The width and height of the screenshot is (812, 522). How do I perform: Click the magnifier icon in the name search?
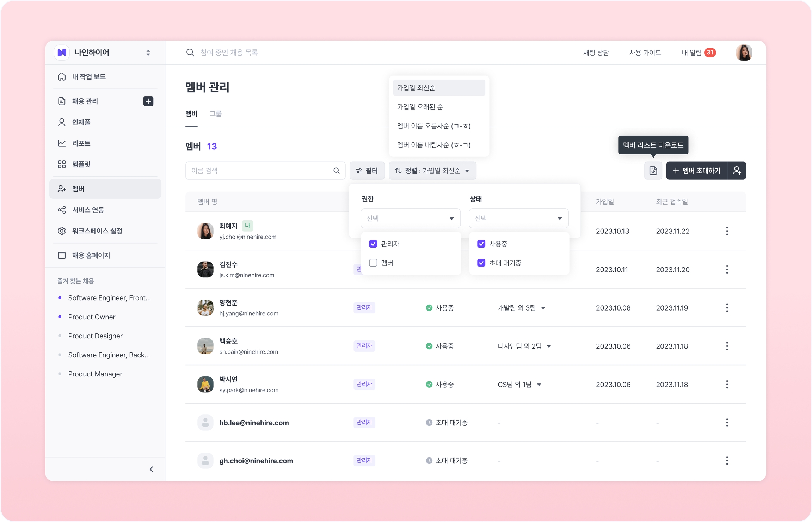click(337, 171)
